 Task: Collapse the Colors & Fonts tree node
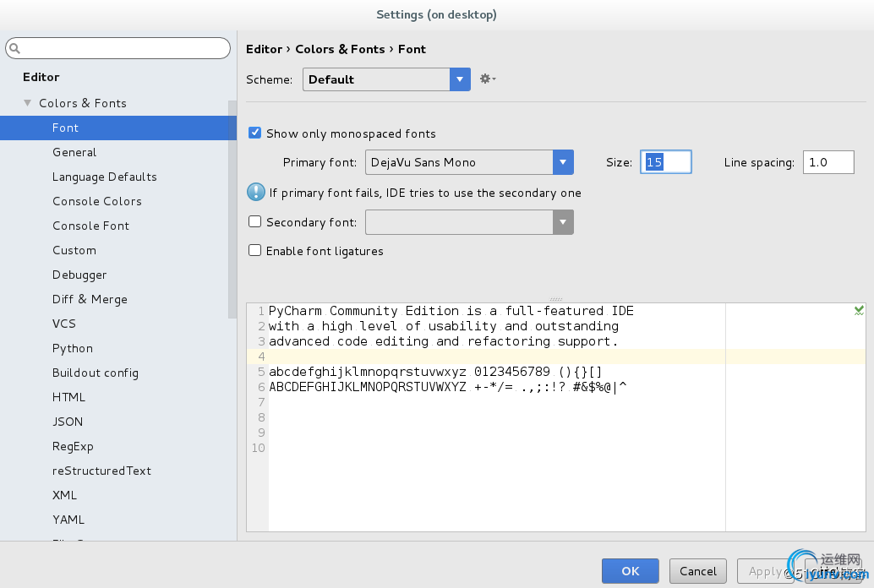point(28,103)
